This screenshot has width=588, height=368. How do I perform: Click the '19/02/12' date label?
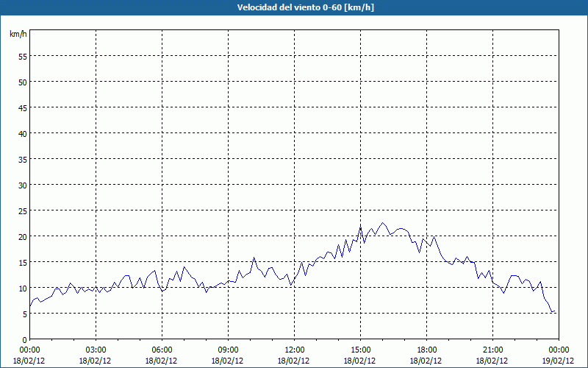(x=558, y=361)
